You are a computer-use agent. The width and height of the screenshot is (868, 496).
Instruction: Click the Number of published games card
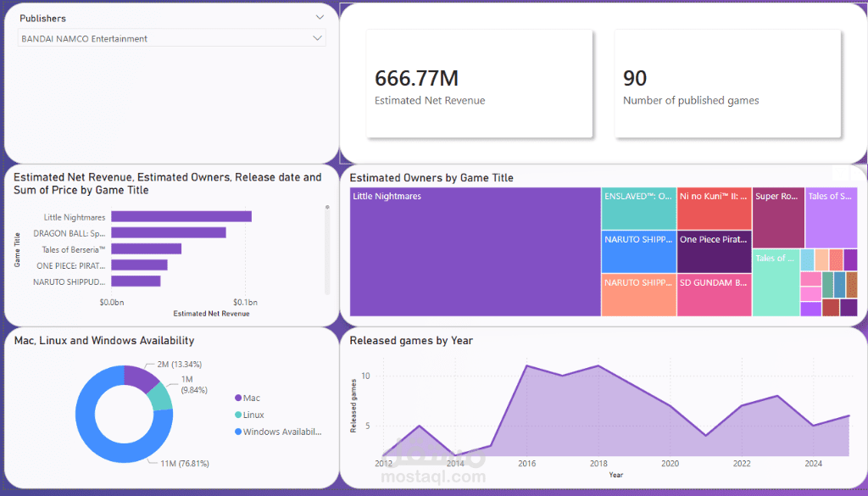[726, 82]
